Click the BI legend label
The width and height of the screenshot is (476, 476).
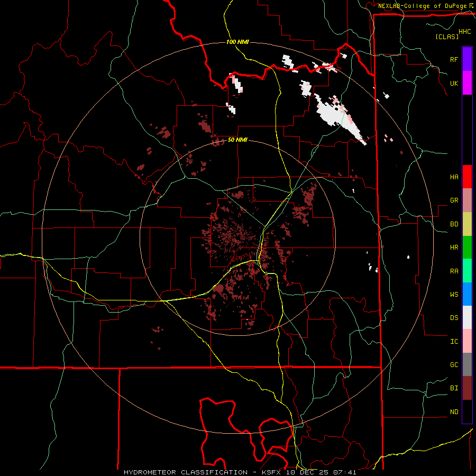pyautogui.click(x=454, y=388)
